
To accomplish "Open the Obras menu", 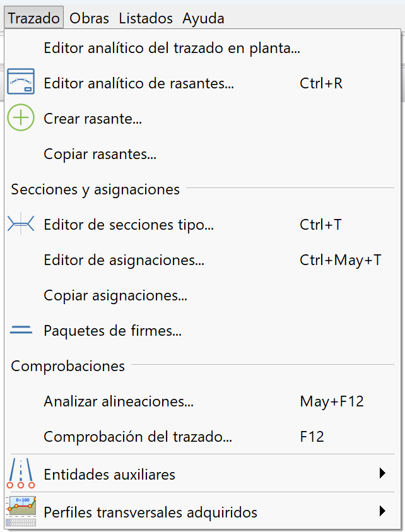I will pyautogui.click(x=89, y=18).
